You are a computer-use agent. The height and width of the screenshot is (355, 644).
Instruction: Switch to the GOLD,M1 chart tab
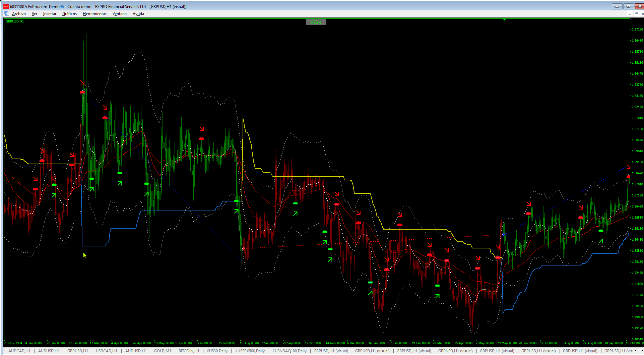[x=163, y=351]
